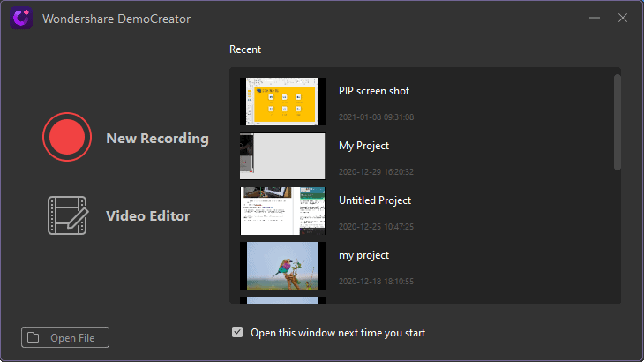The image size is (644, 362).
Task: Select the PIP screen shot project title
Action: [x=374, y=91]
